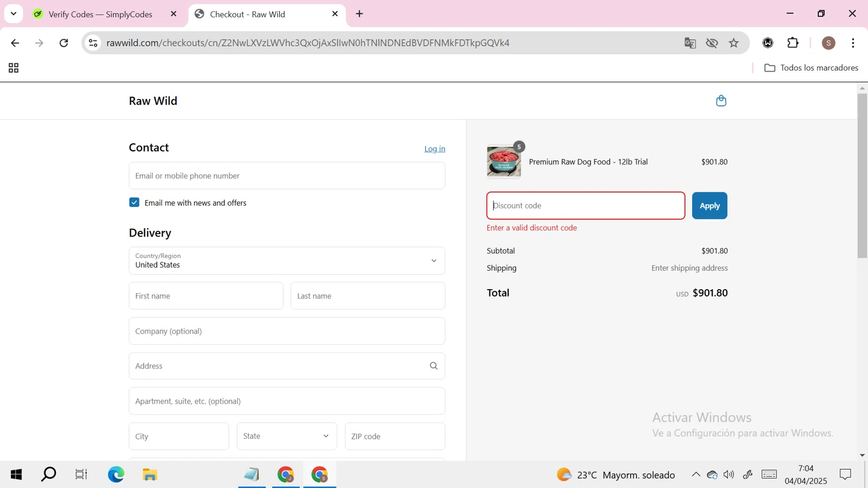Click the scrollbar down arrow
Viewport: 868px width, 488px height.
click(x=862, y=455)
